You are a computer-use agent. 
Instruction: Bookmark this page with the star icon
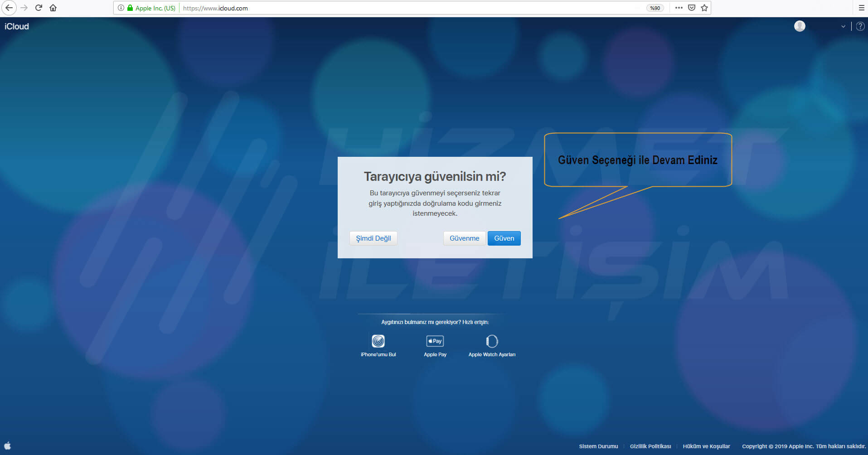tap(704, 8)
